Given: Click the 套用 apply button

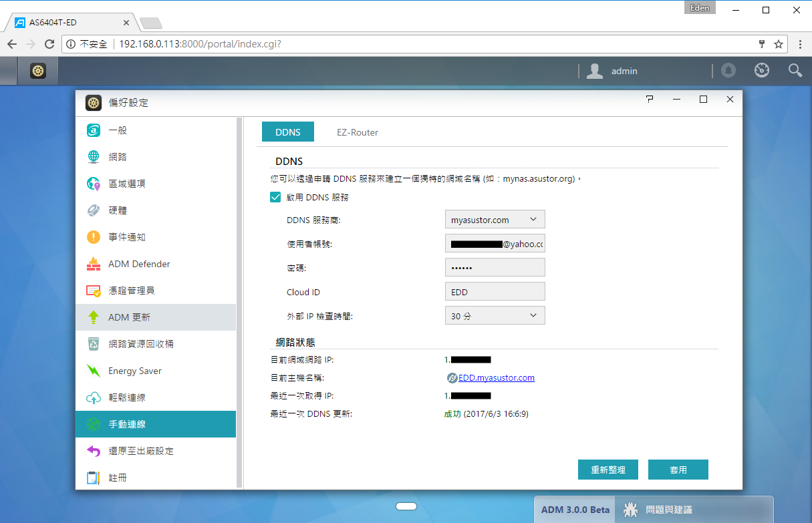Looking at the screenshot, I should click(678, 470).
